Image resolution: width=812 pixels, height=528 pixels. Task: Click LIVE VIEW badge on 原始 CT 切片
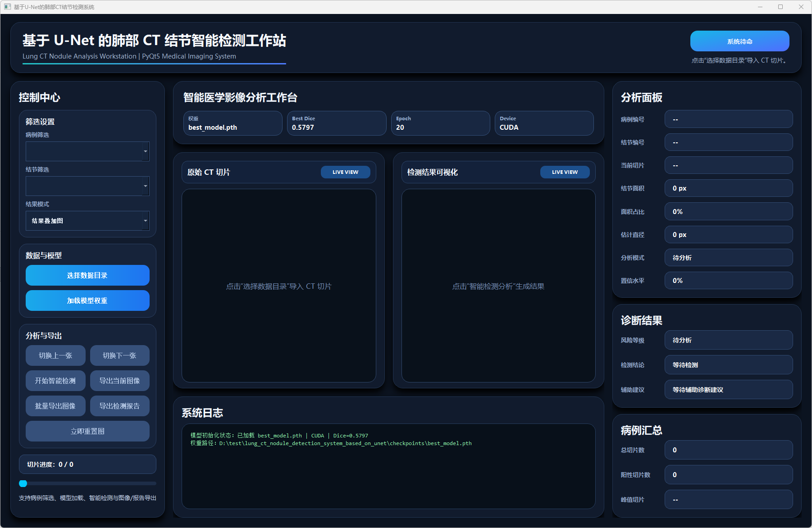pos(345,172)
